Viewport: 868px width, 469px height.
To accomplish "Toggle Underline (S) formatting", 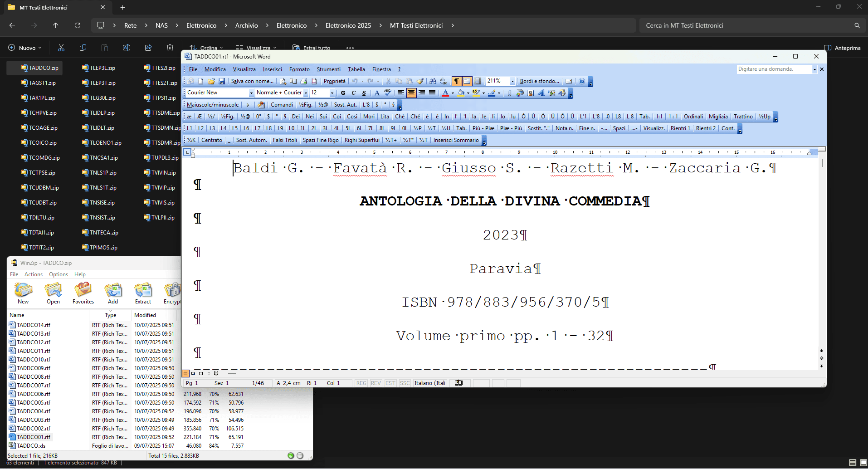I will tap(364, 93).
